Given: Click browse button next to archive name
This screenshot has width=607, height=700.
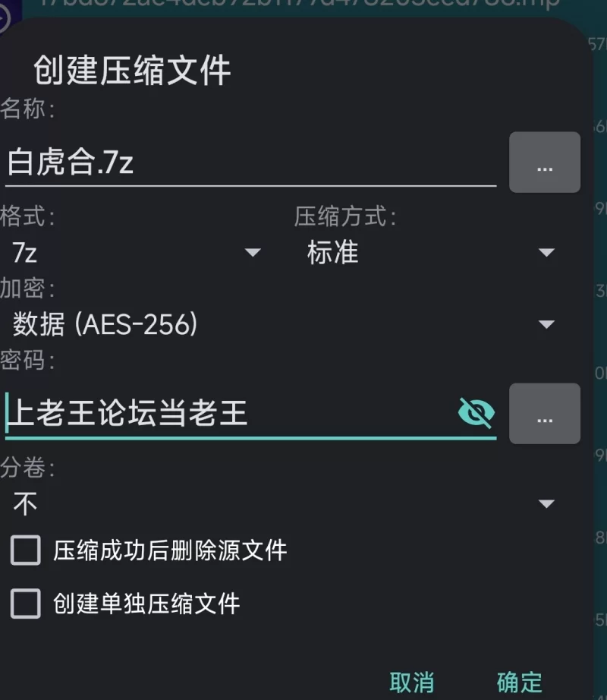Looking at the screenshot, I should coord(544,162).
